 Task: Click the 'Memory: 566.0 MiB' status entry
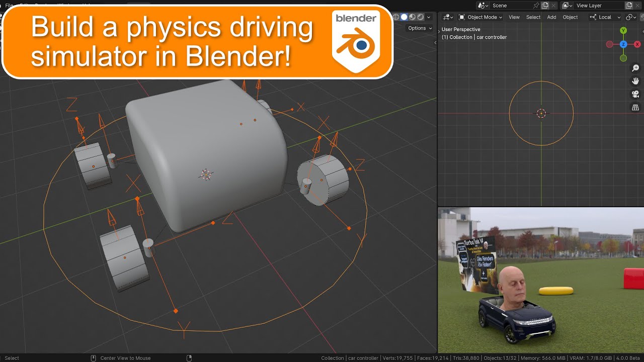[x=542, y=358]
